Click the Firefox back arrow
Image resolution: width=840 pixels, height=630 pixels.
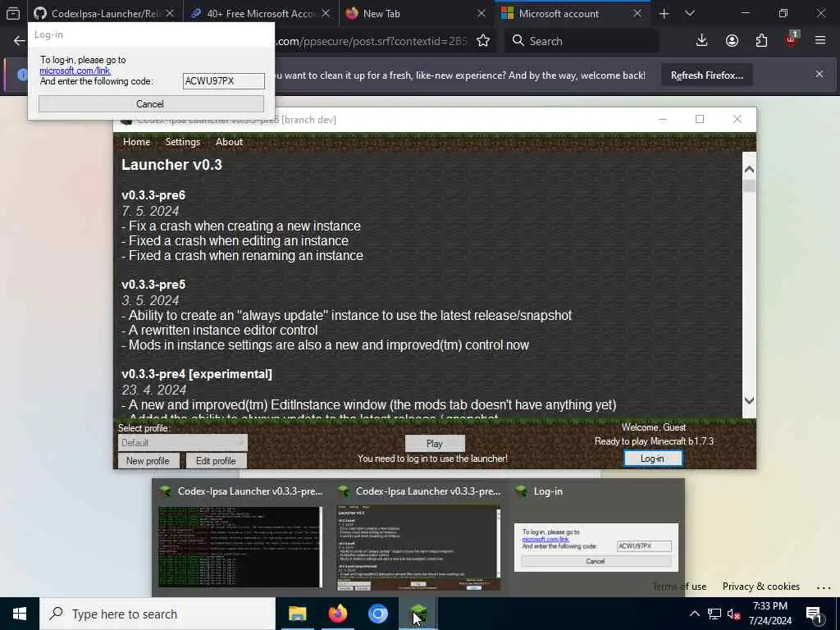pos(20,41)
